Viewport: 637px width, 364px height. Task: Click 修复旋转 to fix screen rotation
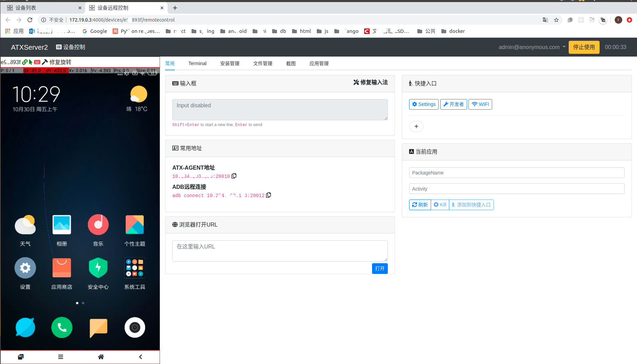point(60,62)
